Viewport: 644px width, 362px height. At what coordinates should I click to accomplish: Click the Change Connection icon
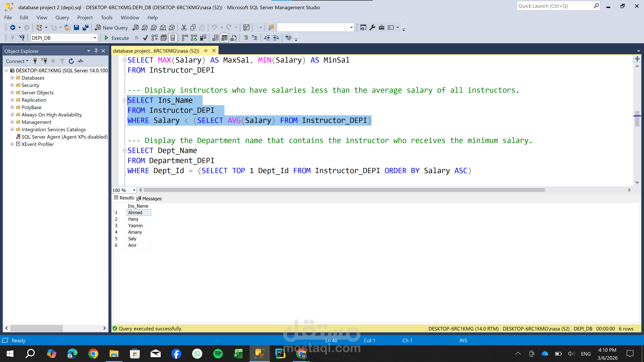[x=22, y=38]
